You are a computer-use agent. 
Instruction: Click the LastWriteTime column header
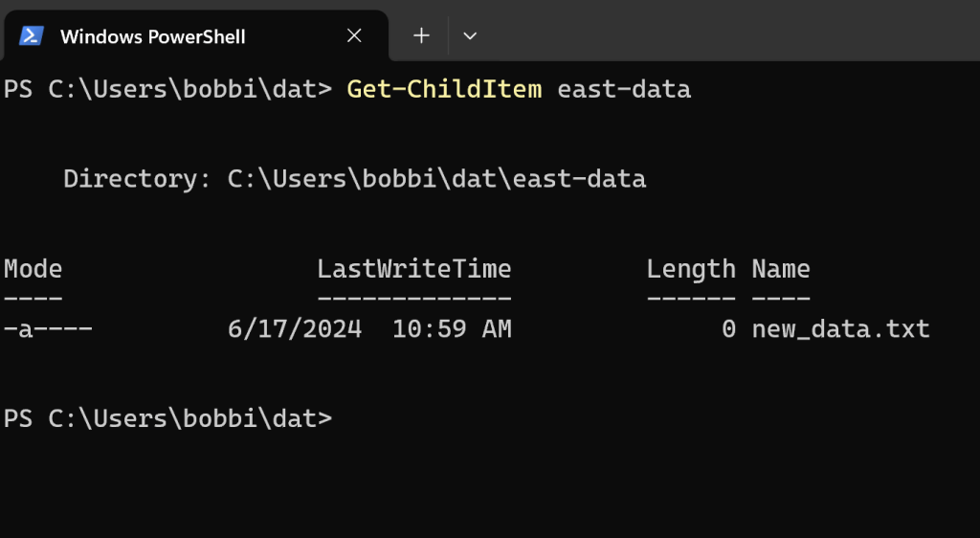point(413,269)
